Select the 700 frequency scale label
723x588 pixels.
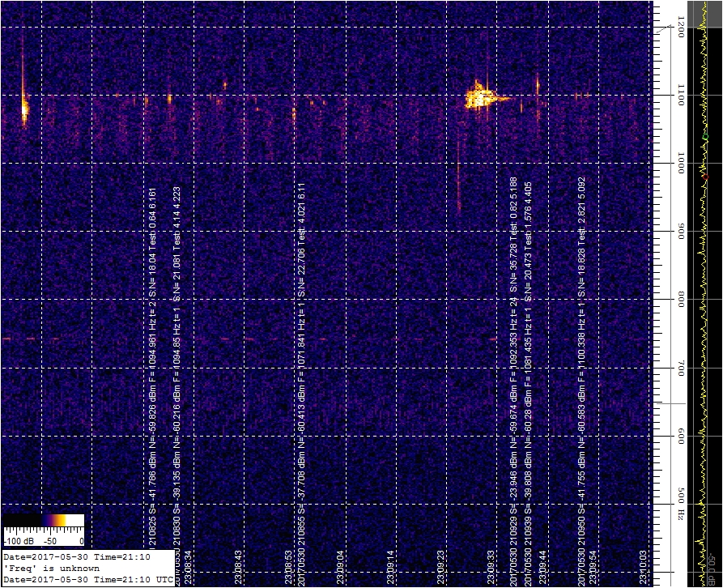(x=679, y=369)
